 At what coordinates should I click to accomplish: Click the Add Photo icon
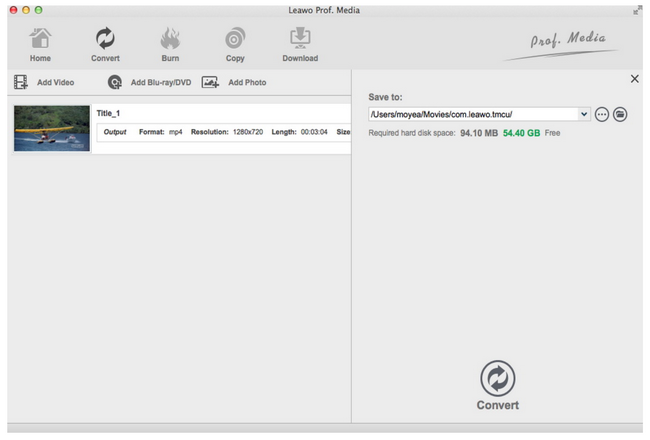(x=210, y=82)
